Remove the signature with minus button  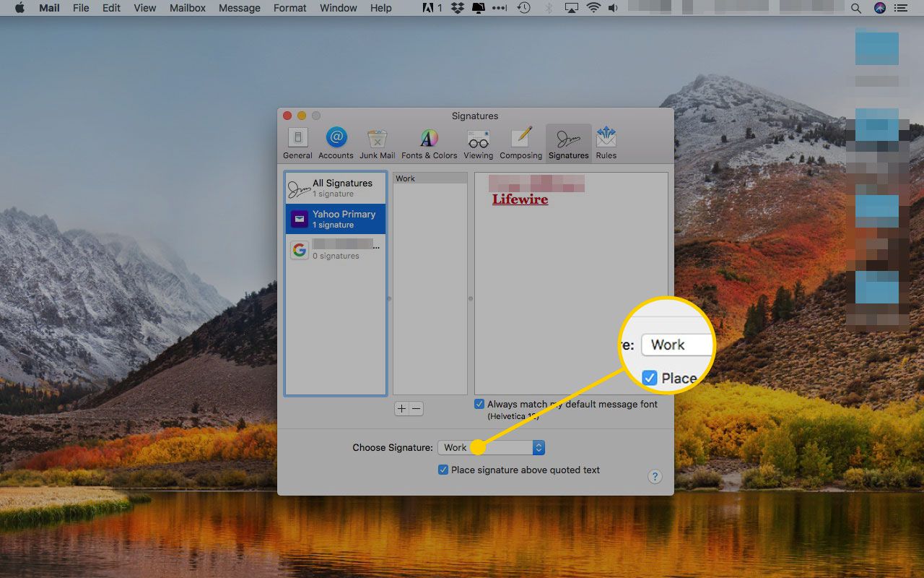(x=416, y=409)
